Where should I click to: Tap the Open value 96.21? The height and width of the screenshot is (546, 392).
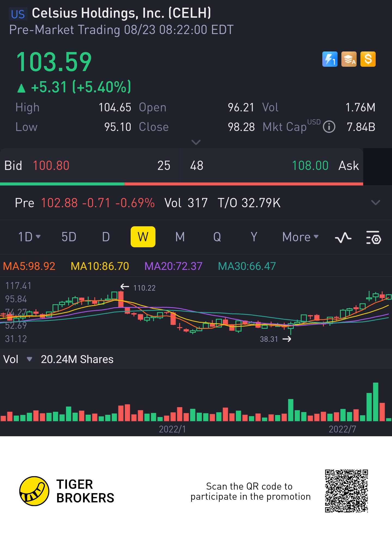[241, 108]
